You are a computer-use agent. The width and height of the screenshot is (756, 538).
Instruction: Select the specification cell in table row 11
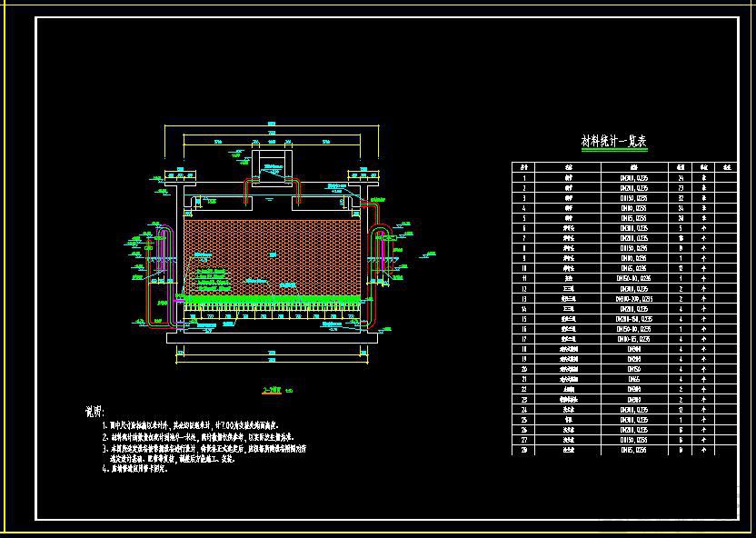(x=634, y=278)
